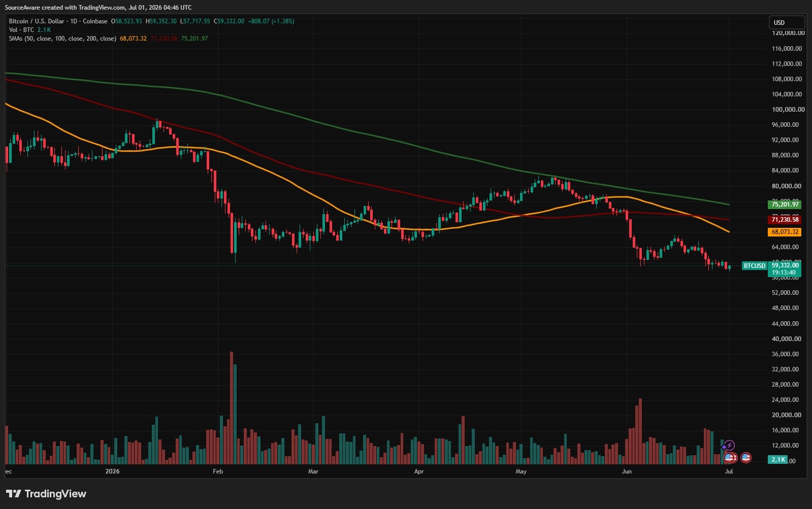Click the high value H59,352.30

click(x=161, y=21)
